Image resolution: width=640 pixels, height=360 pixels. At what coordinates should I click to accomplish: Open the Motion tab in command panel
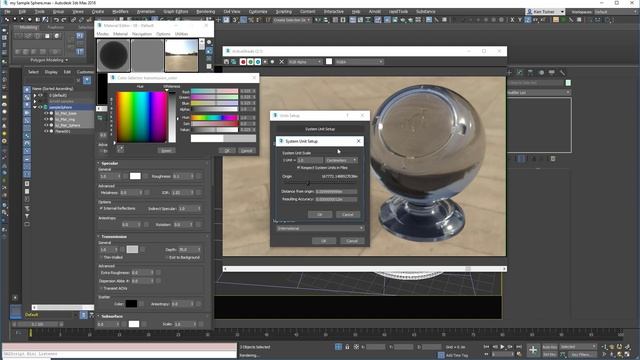click(x=541, y=72)
